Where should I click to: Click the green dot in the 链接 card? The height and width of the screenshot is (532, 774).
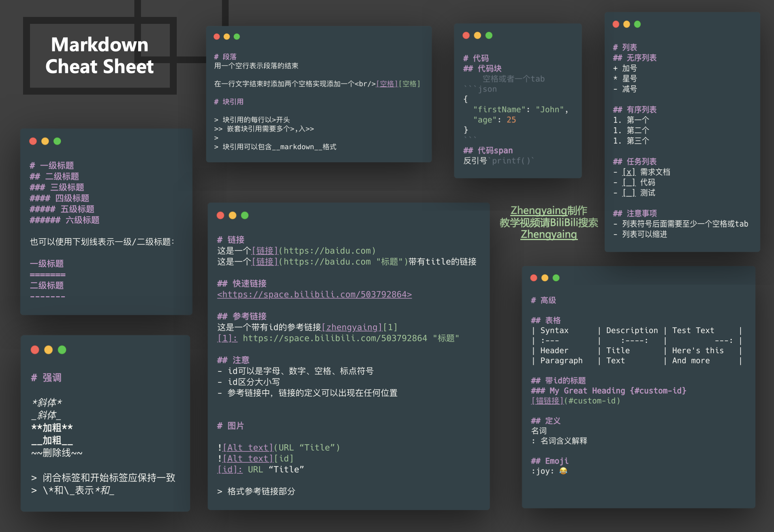point(245,215)
